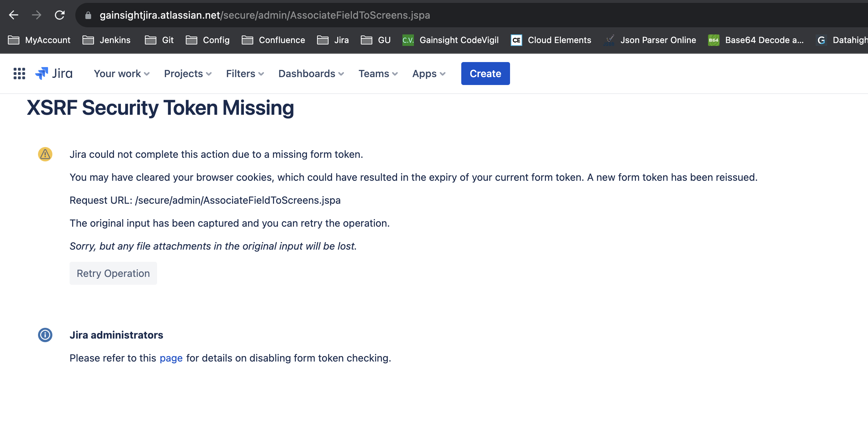Open the Jenkins bookmark folder
Image resolution: width=868 pixels, height=439 pixels.
107,40
